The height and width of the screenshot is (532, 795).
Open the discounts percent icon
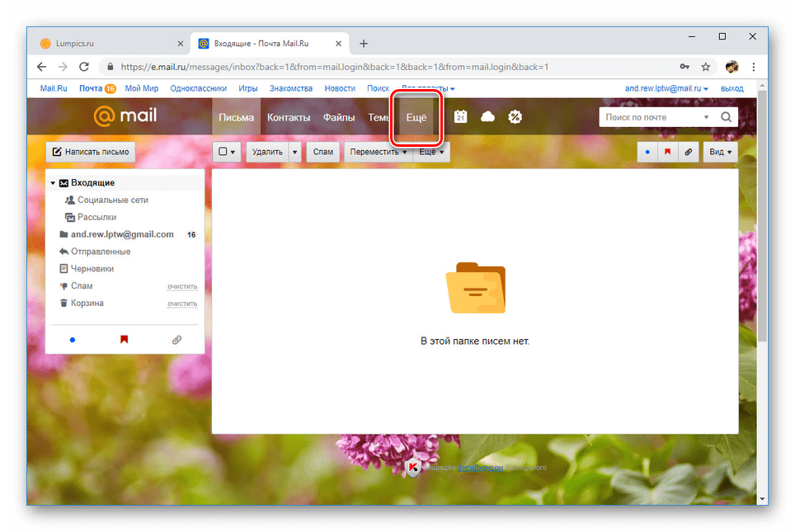(515, 116)
